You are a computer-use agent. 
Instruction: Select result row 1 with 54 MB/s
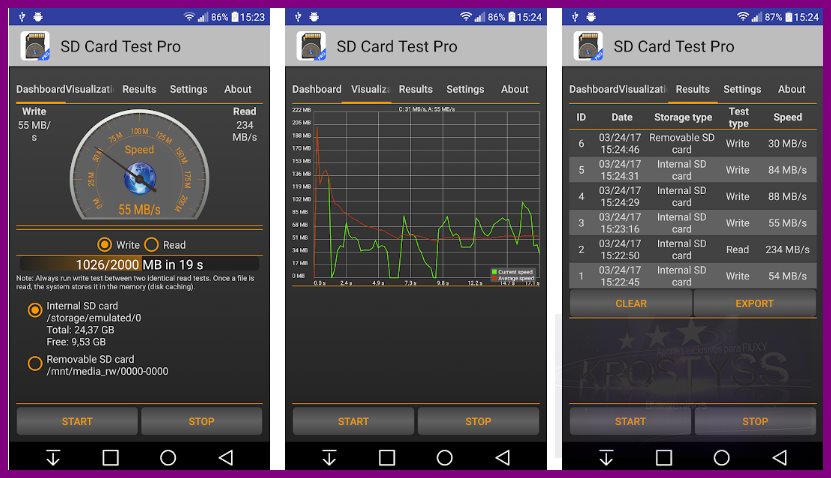coord(693,276)
